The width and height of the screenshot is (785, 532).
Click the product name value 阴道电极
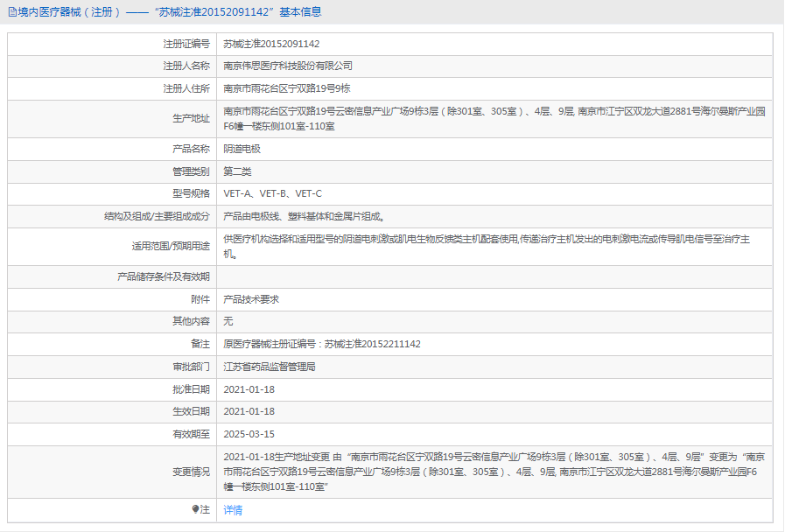pos(242,149)
